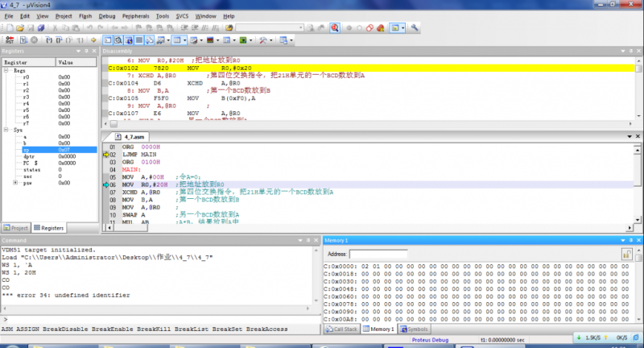Click the Step over icon
Image resolution: width=644 pixels, height=348 pixels.
point(59,39)
